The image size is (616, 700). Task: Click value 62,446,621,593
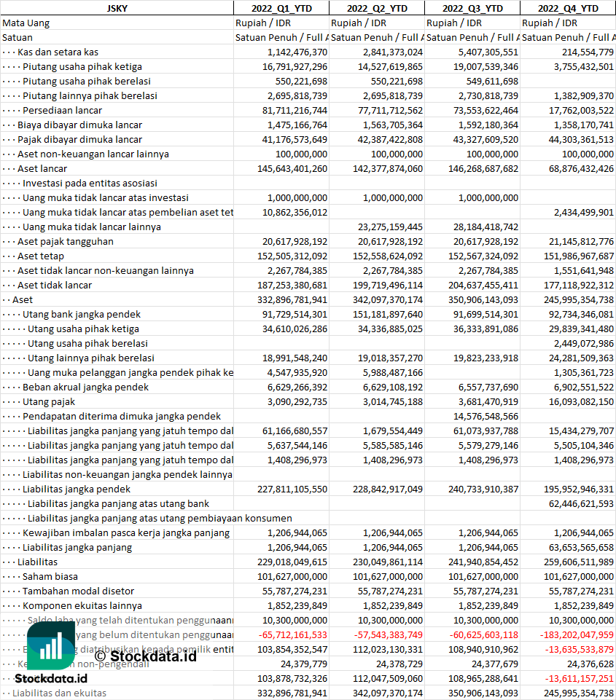click(581, 504)
